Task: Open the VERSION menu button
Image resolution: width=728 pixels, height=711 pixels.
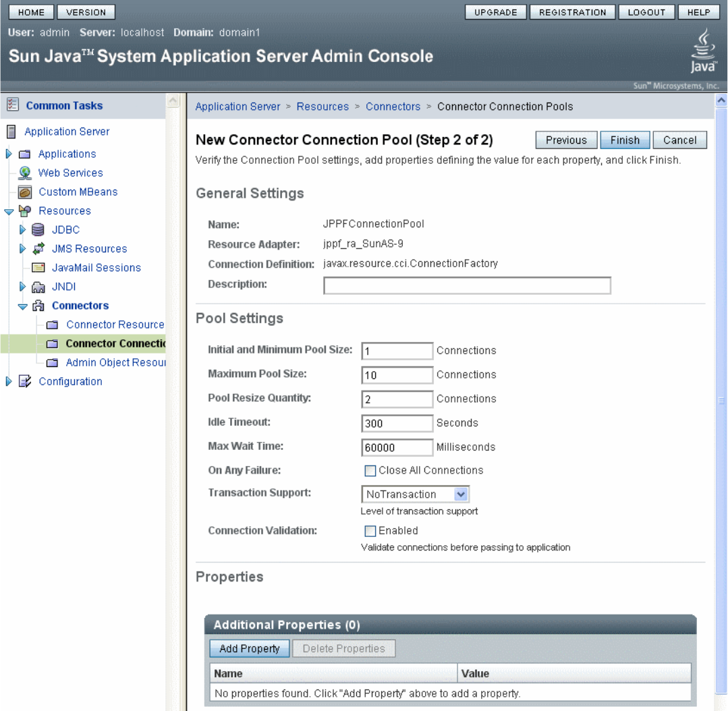Action: click(86, 12)
